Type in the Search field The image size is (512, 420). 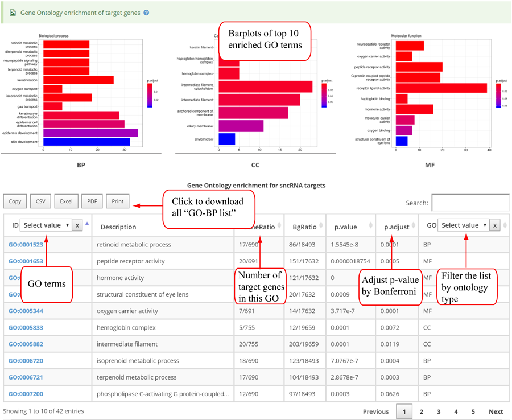point(470,203)
